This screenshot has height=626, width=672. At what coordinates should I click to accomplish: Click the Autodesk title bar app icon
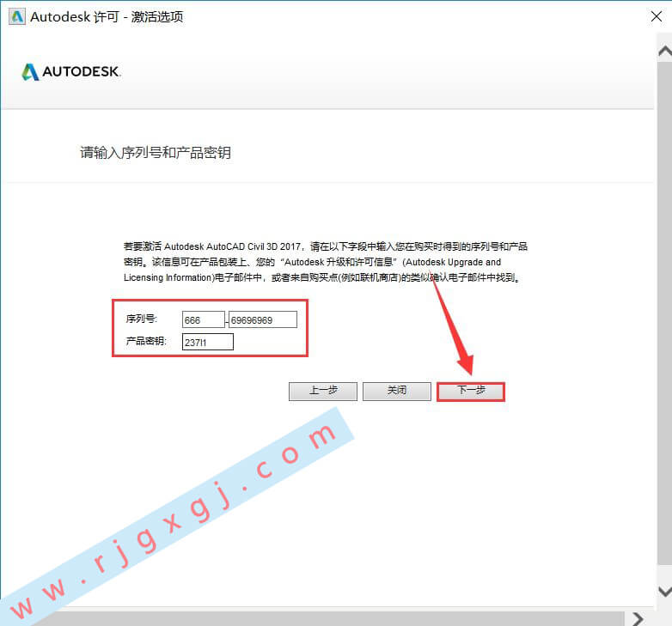17,16
